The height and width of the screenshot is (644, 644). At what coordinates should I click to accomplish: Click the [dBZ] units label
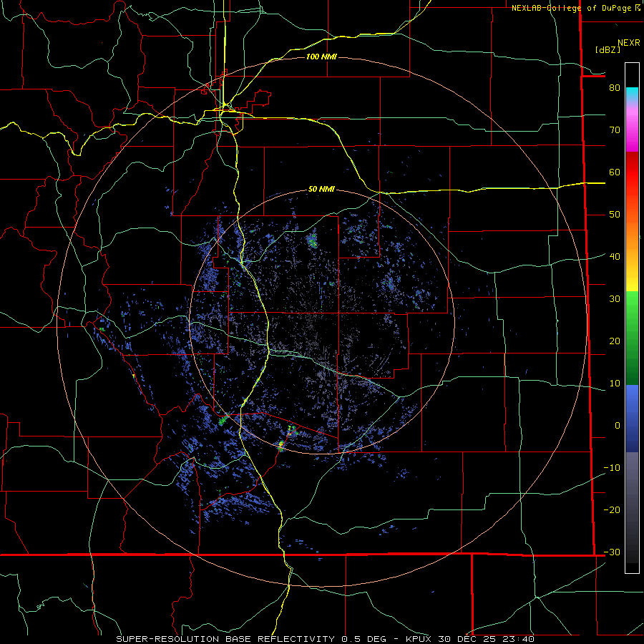pos(608,49)
